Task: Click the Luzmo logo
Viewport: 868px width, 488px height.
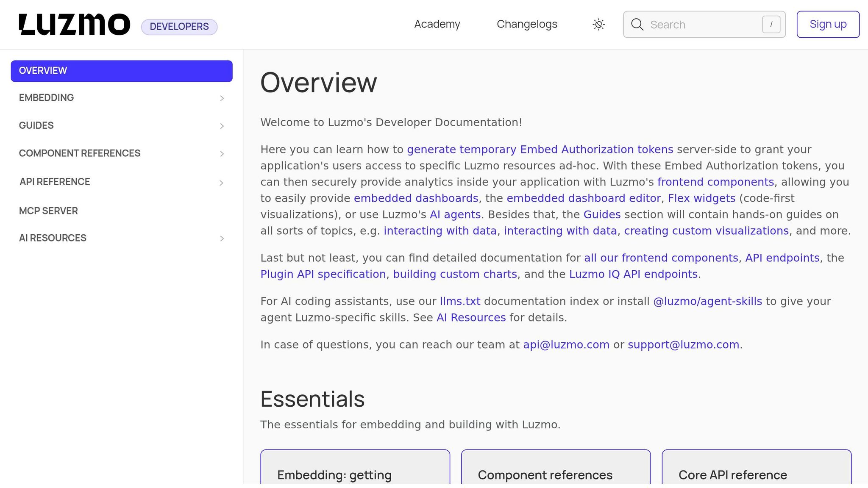Action: pyautogui.click(x=75, y=25)
